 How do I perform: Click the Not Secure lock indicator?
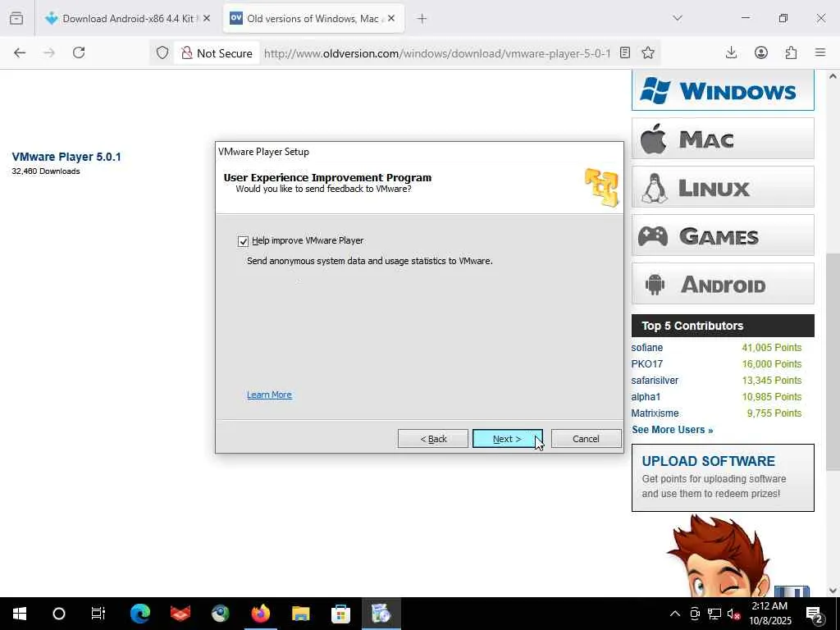(x=217, y=53)
